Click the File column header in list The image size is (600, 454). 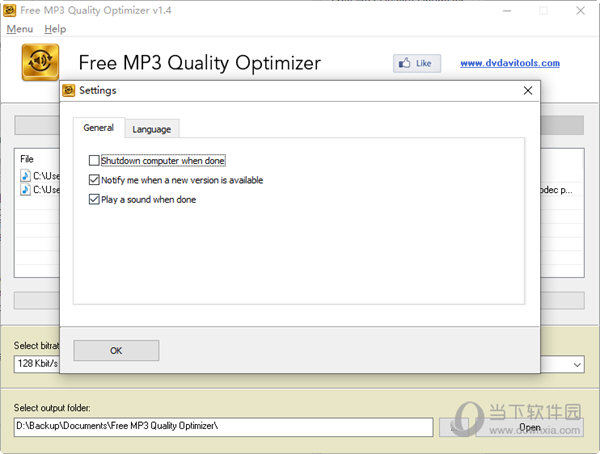coord(27,159)
